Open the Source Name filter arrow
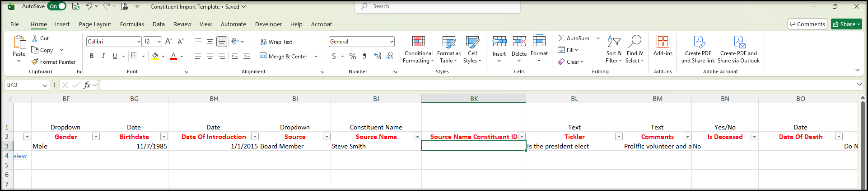The height and width of the screenshot is (191, 868). tap(417, 137)
